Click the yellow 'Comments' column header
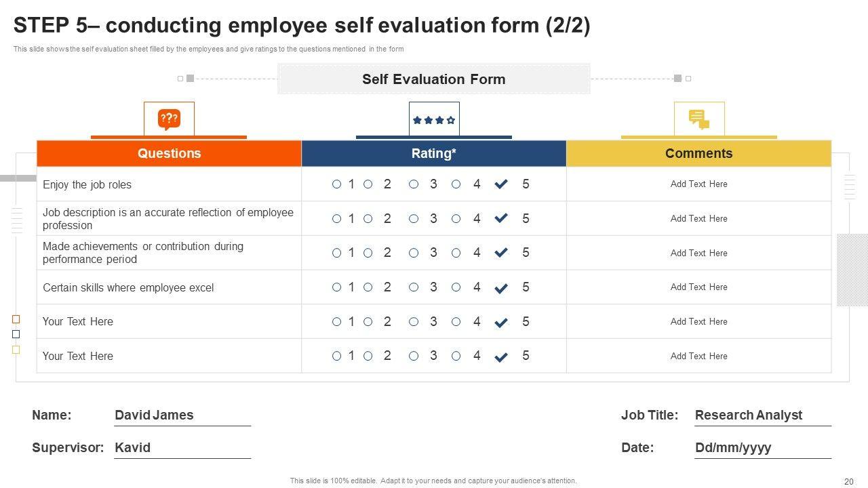The height and width of the screenshot is (488, 868). point(698,153)
